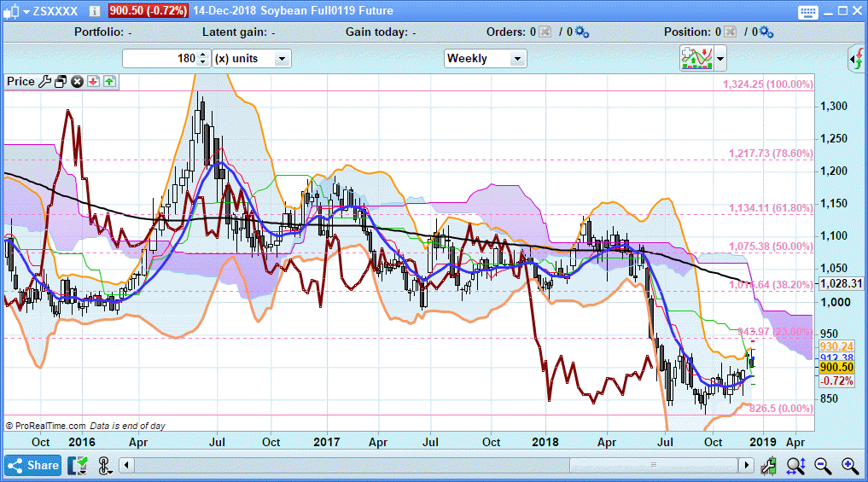Screen dimensions: 868x482
Task: Click the 826.5 (0.00%) Fibonacci label
Action: pos(781,409)
